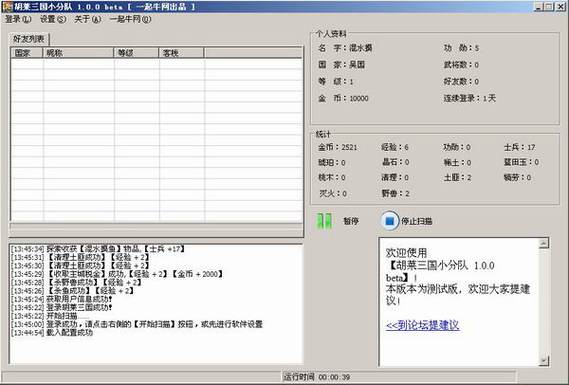Click statistic 野兽:2
The height and width of the screenshot is (385, 569).
pos(396,193)
